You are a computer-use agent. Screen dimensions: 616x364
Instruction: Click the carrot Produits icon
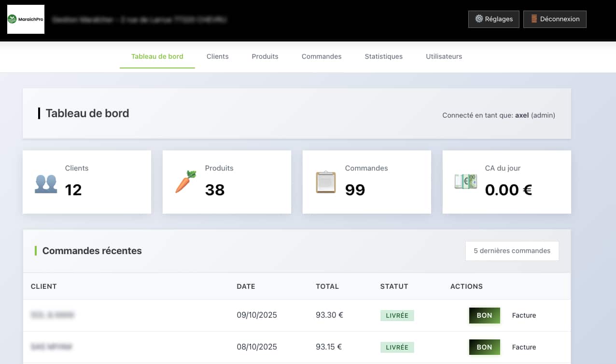(x=185, y=182)
